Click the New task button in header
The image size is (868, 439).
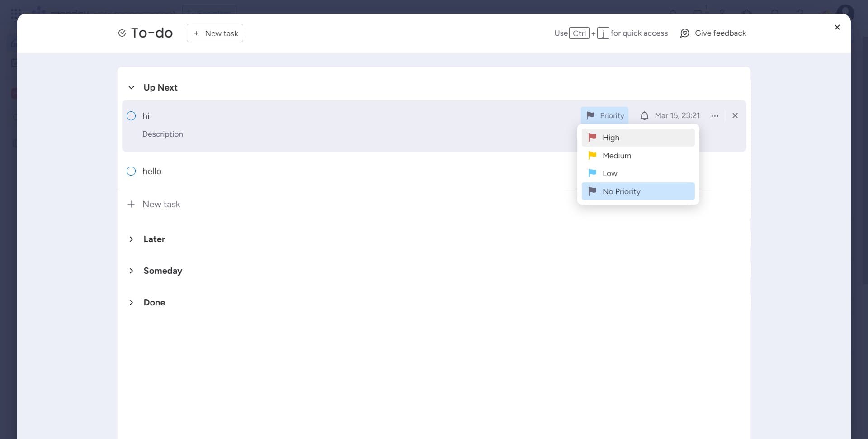[215, 33]
